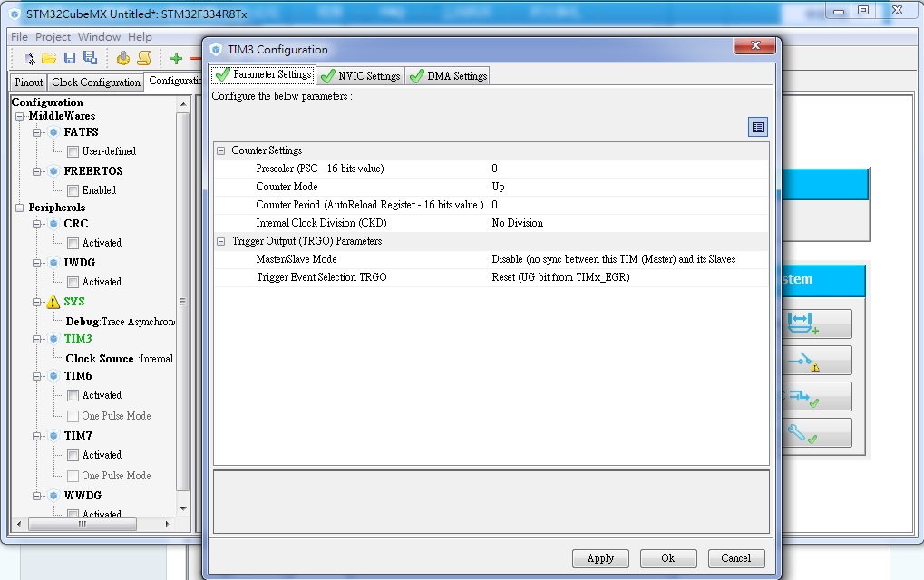Switch to the Pinout tab
924x580 pixels.
click(29, 82)
